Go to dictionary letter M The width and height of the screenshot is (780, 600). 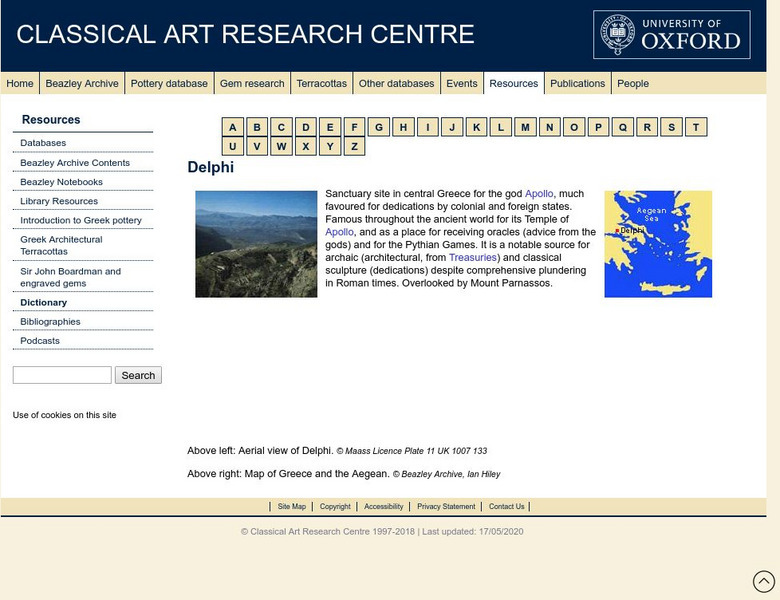(525, 127)
